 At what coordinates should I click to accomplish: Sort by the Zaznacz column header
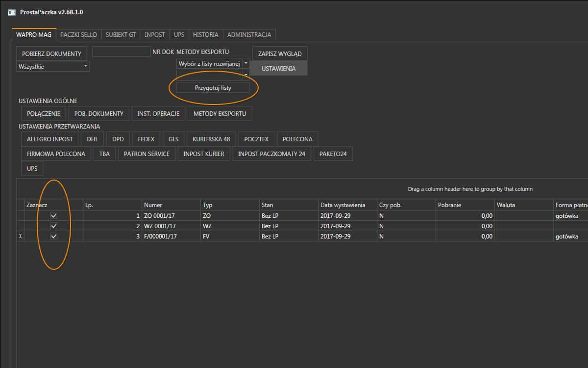tap(53, 205)
